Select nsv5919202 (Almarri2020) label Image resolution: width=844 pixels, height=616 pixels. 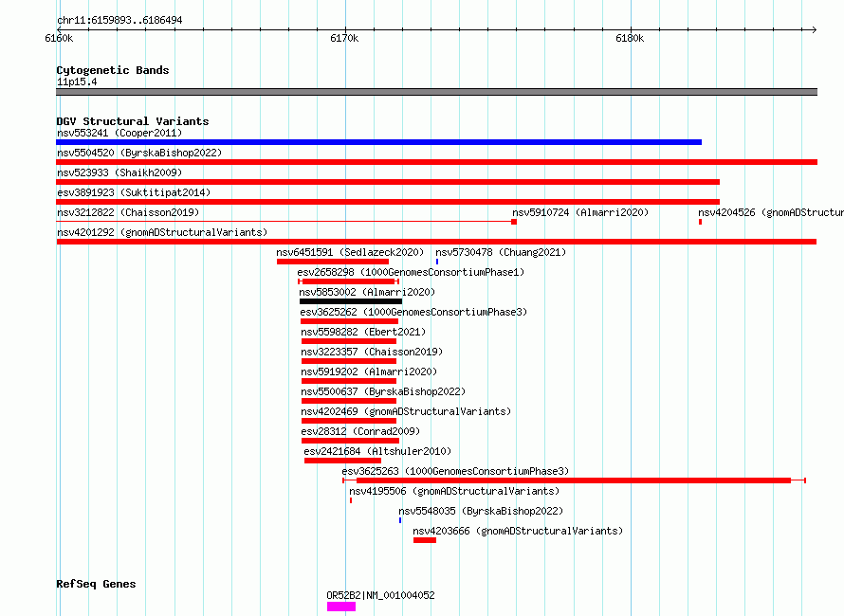pos(369,371)
